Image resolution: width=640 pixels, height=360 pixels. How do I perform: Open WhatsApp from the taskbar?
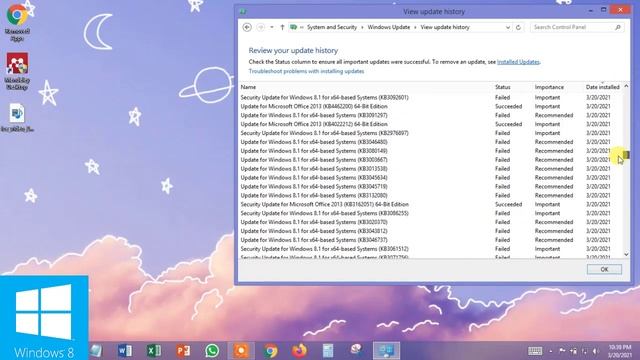click(212, 351)
